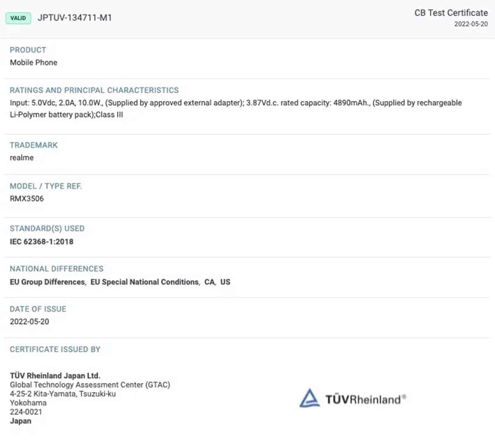Click the CERTIFICATE ISSUED BY label
Screen dimensions: 495x448
pos(55,349)
